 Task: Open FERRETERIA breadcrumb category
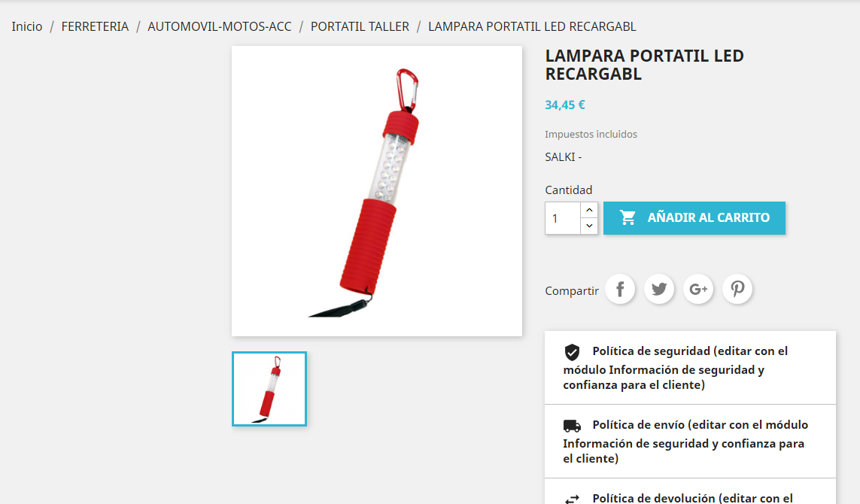coord(95,26)
